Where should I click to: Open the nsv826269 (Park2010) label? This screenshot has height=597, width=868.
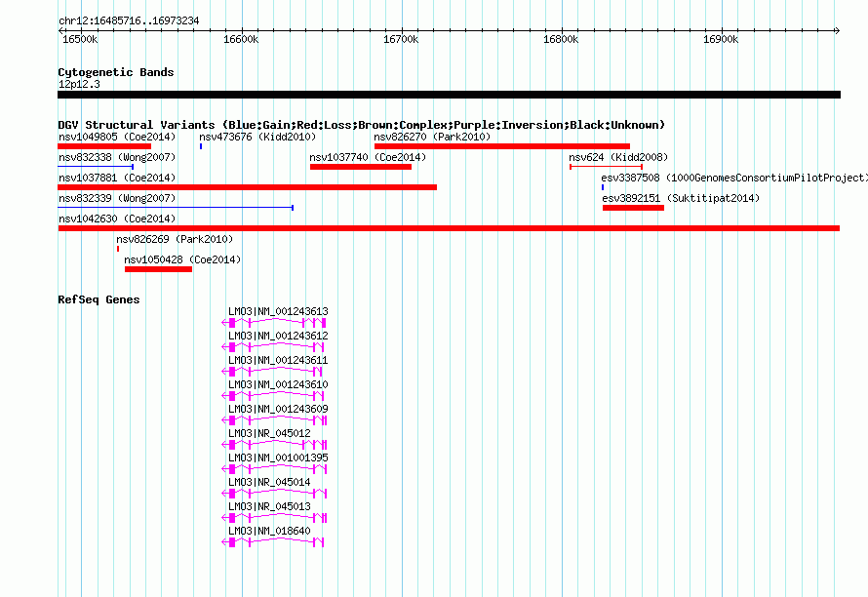pyautogui.click(x=175, y=239)
